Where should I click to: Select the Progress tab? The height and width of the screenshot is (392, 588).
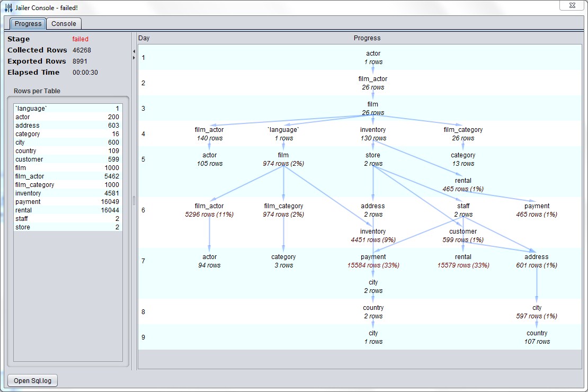coord(28,23)
